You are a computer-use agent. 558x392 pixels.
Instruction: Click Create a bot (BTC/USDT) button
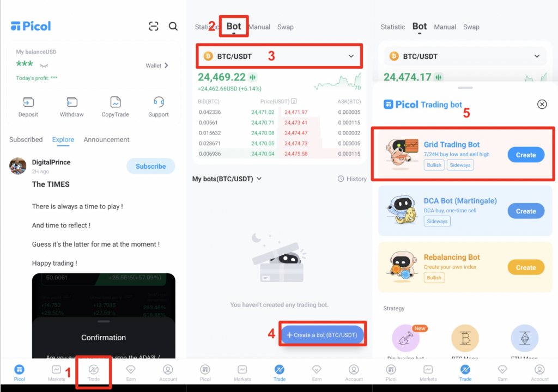(x=322, y=335)
